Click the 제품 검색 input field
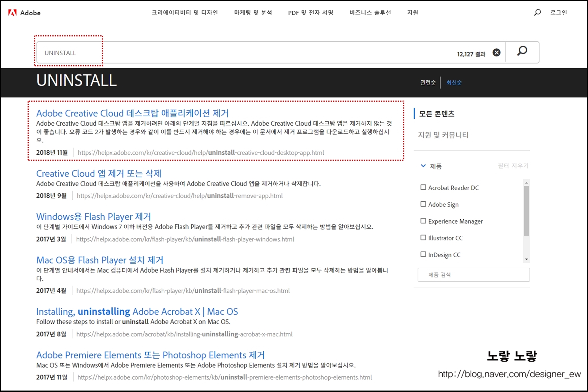The height and width of the screenshot is (392, 588). 474,275
